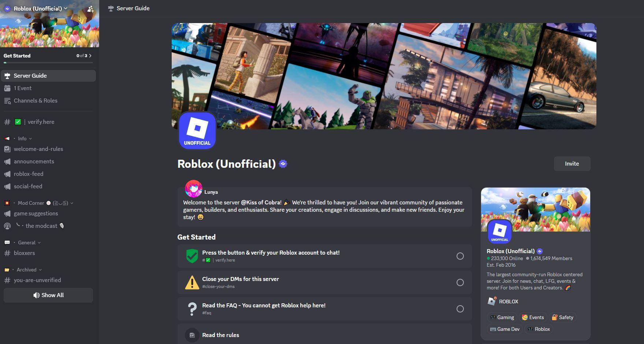644x344 pixels.
Task: Click the Roblox tag in info card
Action: (539, 329)
